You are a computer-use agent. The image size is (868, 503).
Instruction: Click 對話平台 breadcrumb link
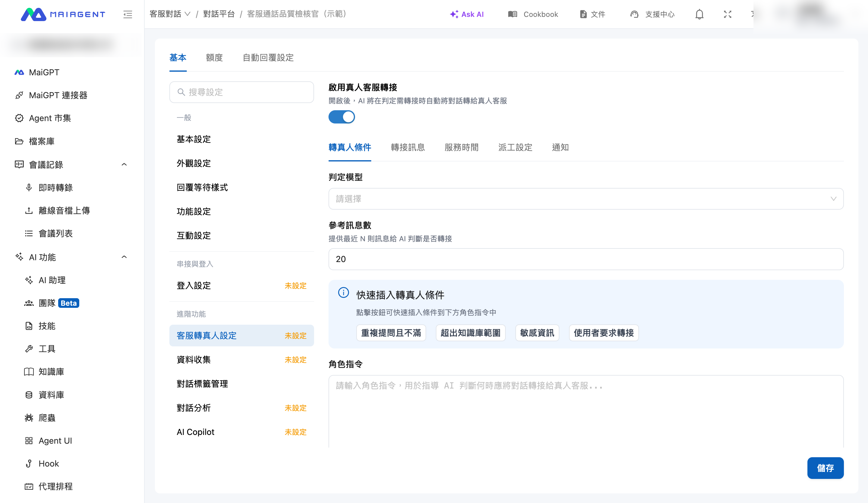coord(219,14)
